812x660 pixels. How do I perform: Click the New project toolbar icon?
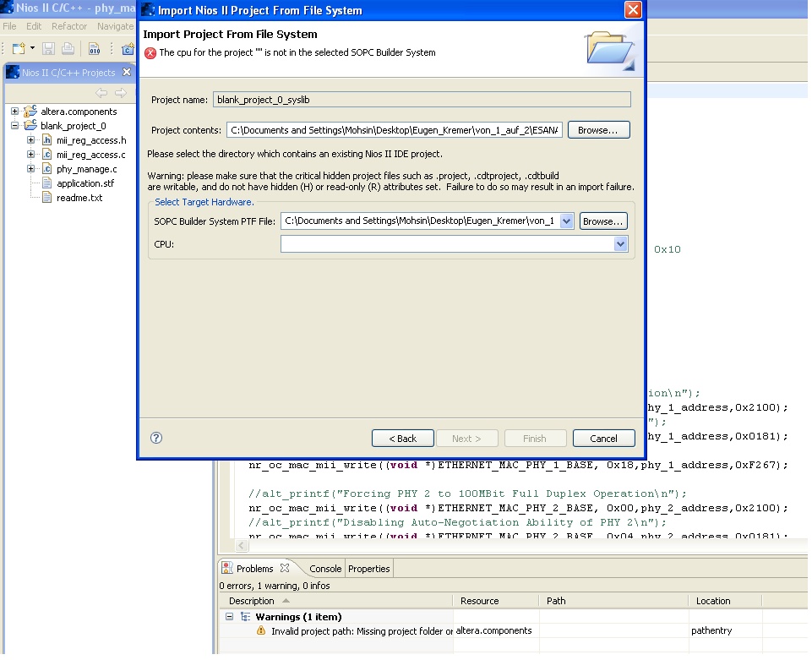point(19,49)
